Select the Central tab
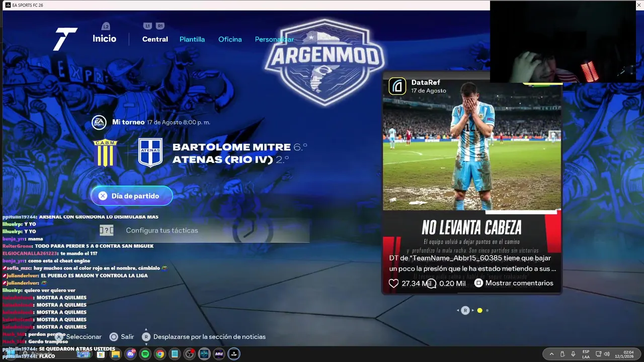Image resolution: width=644 pixels, height=362 pixels. point(155,39)
